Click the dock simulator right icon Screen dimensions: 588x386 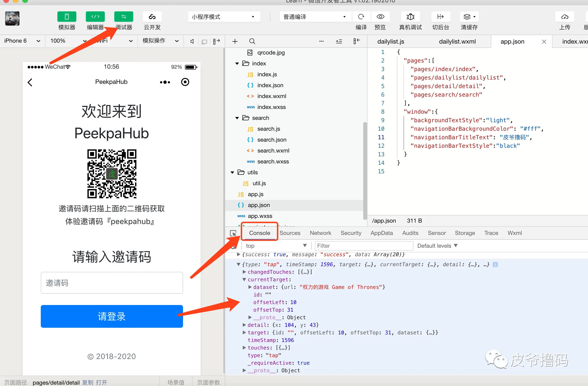point(216,41)
